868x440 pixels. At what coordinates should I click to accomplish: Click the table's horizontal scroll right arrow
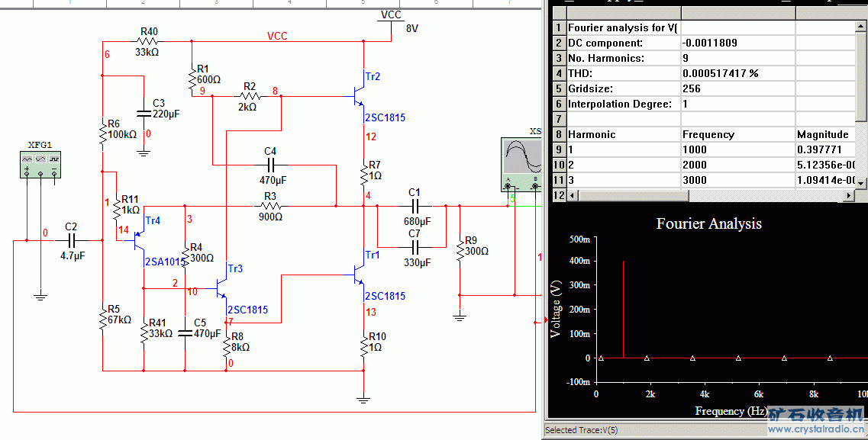click(x=847, y=196)
